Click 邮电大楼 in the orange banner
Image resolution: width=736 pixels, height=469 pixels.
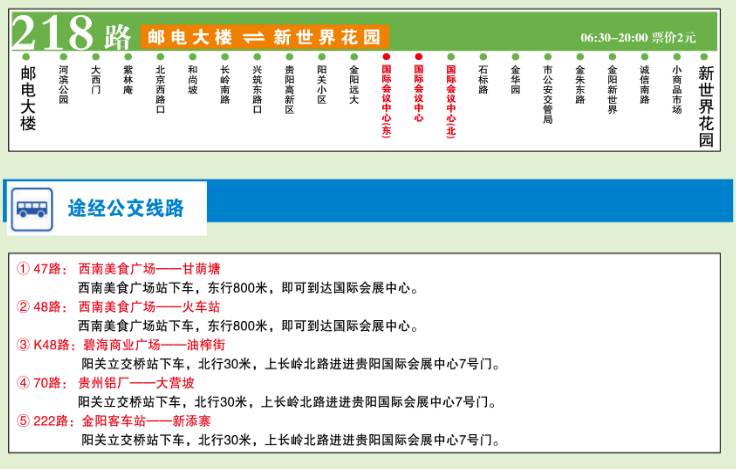tap(190, 37)
